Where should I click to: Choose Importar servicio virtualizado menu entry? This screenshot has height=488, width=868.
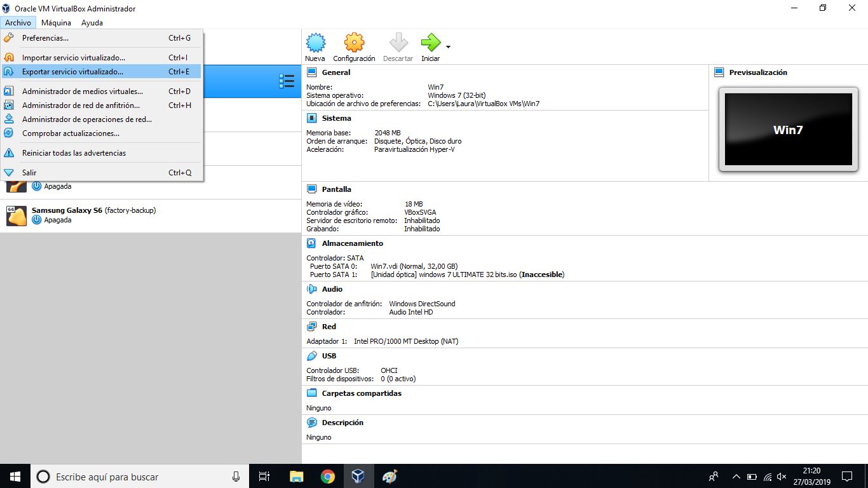(x=73, y=58)
